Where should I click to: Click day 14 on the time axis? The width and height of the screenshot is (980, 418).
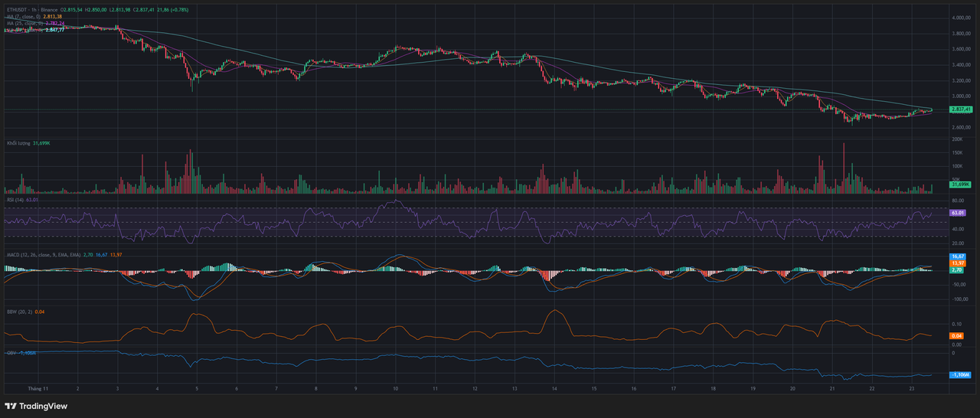tap(554, 389)
